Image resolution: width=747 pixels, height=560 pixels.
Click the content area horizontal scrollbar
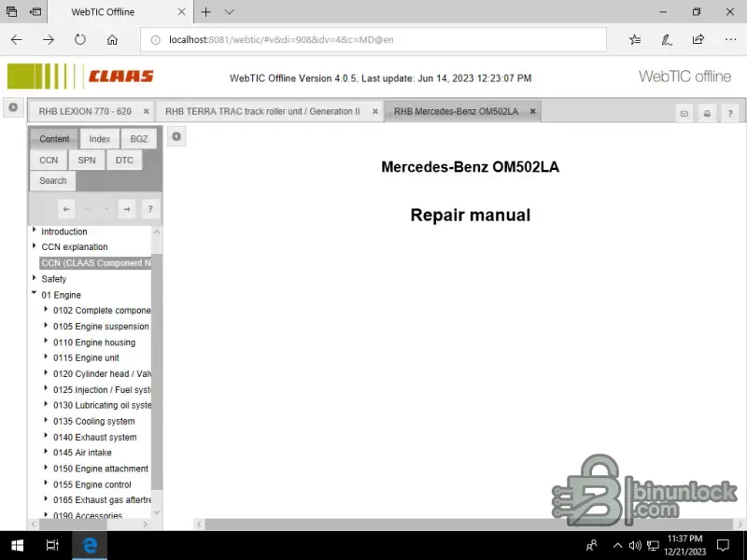click(x=469, y=525)
